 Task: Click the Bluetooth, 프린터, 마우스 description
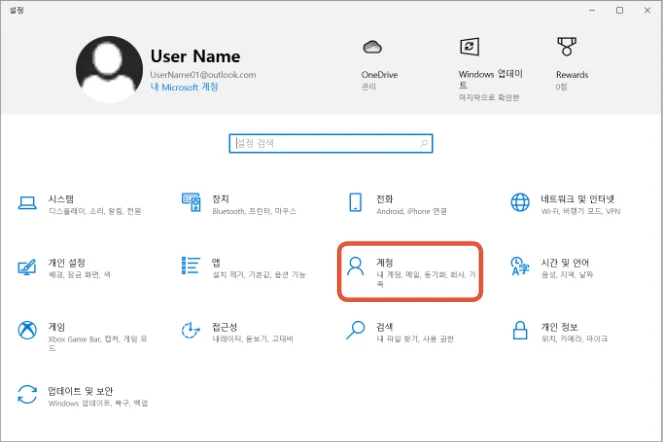click(254, 211)
